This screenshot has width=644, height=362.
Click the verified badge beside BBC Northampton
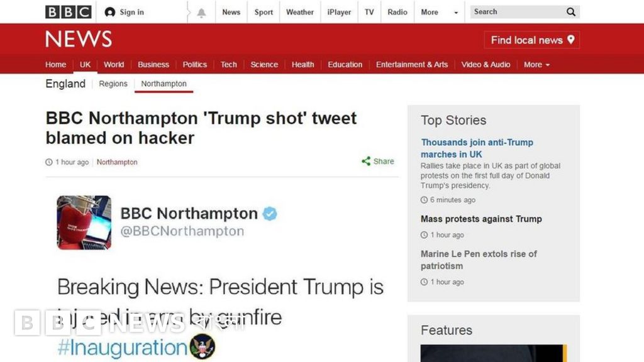(269, 214)
